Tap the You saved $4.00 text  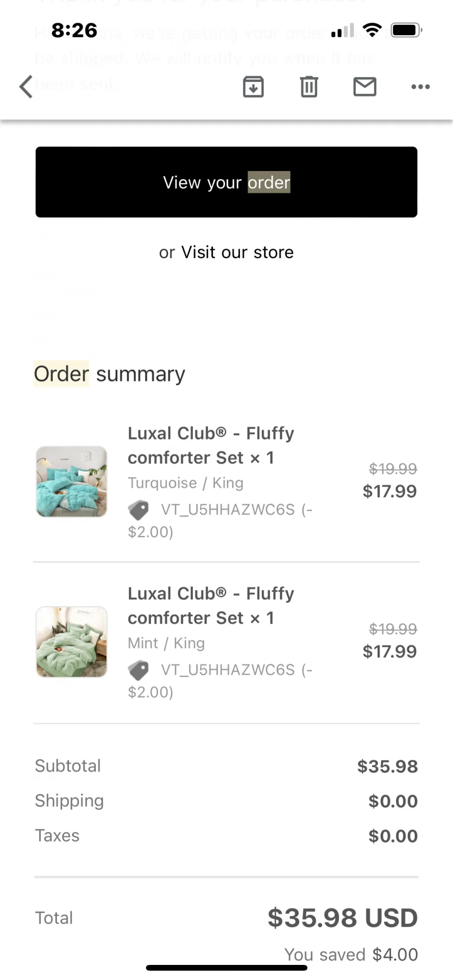(351, 954)
